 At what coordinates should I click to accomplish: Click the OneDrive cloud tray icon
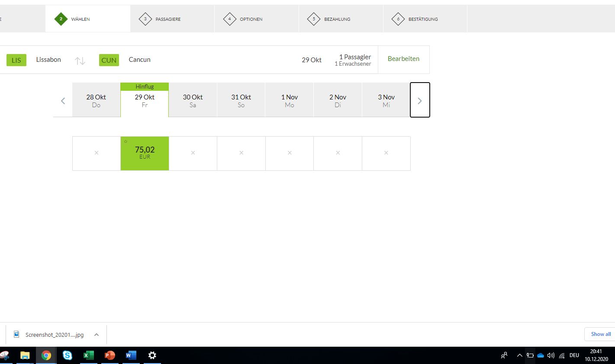(x=541, y=355)
